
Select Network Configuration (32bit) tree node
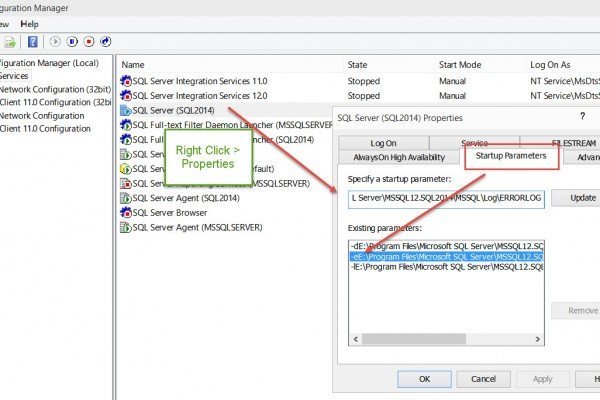click(x=55, y=89)
